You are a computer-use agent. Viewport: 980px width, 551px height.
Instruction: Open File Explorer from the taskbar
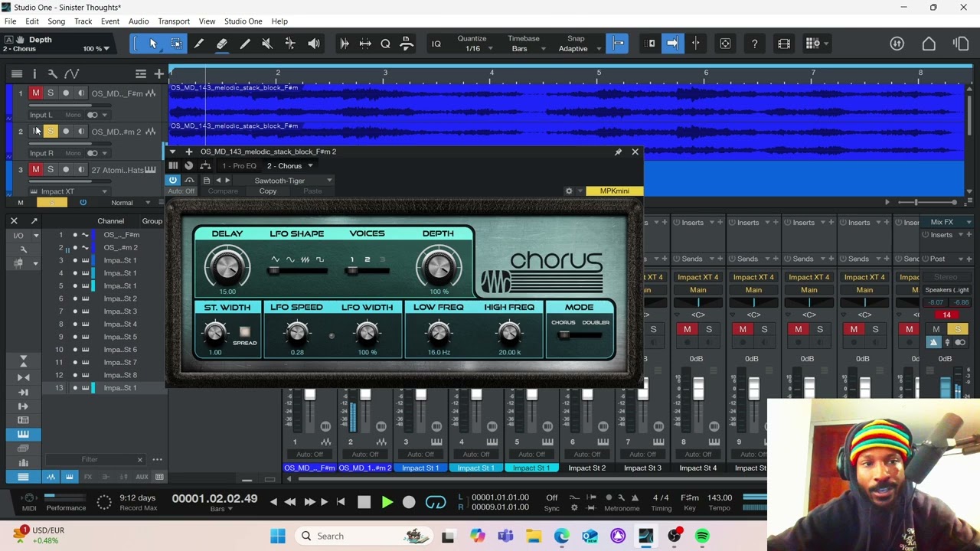click(534, 536)
